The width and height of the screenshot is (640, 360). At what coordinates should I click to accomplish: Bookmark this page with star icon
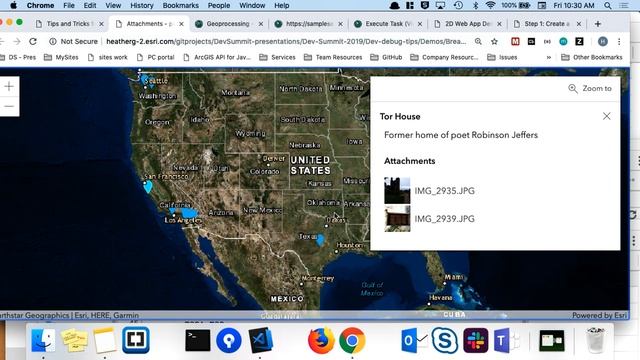click(x=494, y=41)
